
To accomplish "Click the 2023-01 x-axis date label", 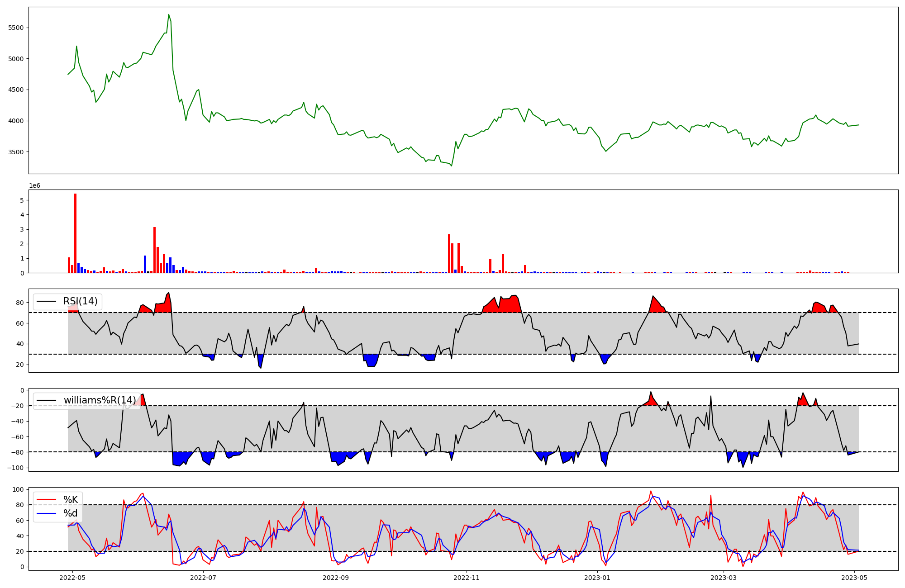I will tap(598, 578).
